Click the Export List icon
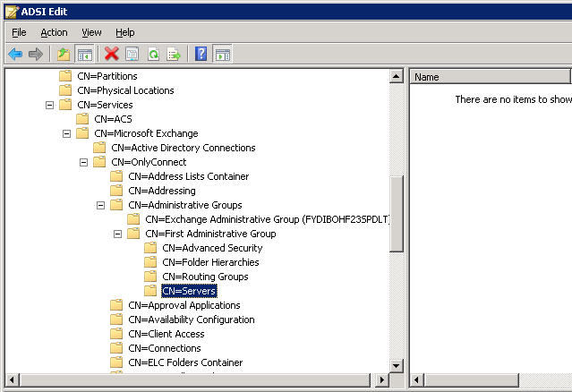Image resolution: width=572 pixels, height=392 pixels. click(174, 55)
